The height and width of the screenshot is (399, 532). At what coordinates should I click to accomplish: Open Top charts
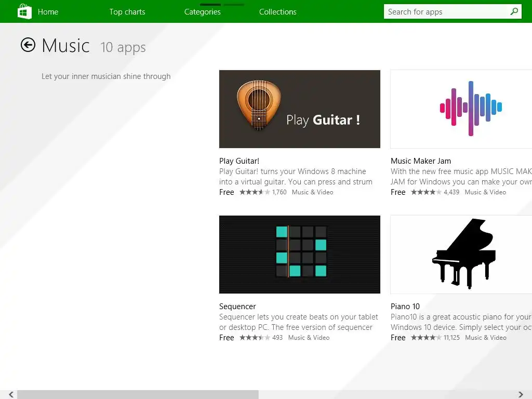127,12
